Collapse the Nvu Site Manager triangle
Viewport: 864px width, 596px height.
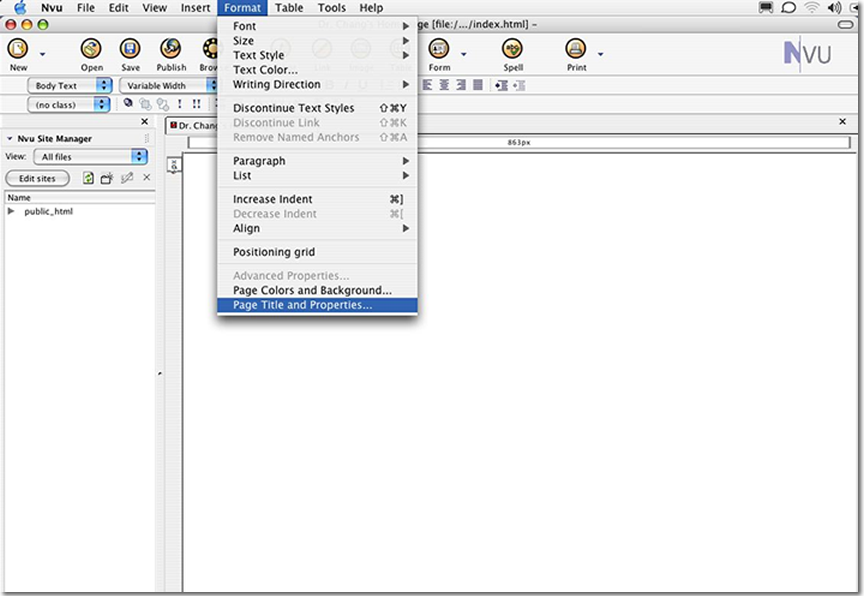tap(9, 138)
